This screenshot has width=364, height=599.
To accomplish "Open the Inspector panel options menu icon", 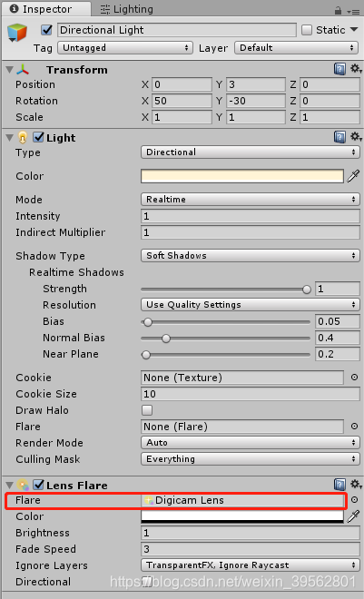I will coord(354,12).
